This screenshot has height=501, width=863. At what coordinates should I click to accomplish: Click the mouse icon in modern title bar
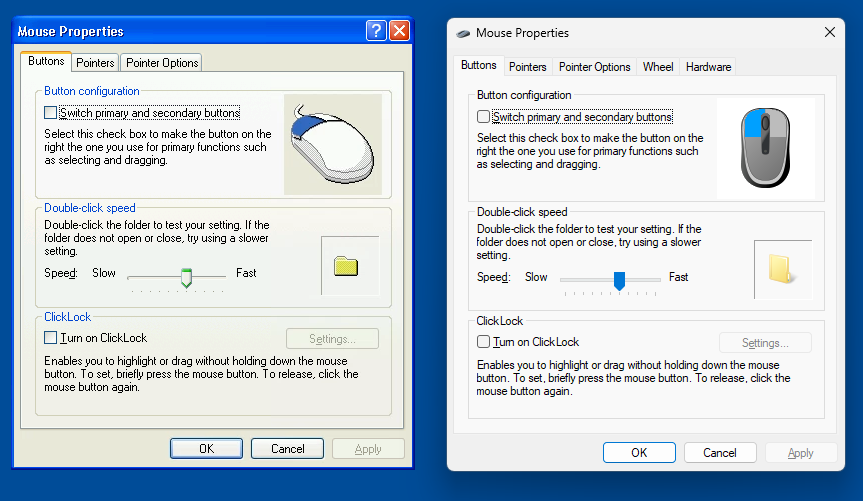[x=463, y=33]
